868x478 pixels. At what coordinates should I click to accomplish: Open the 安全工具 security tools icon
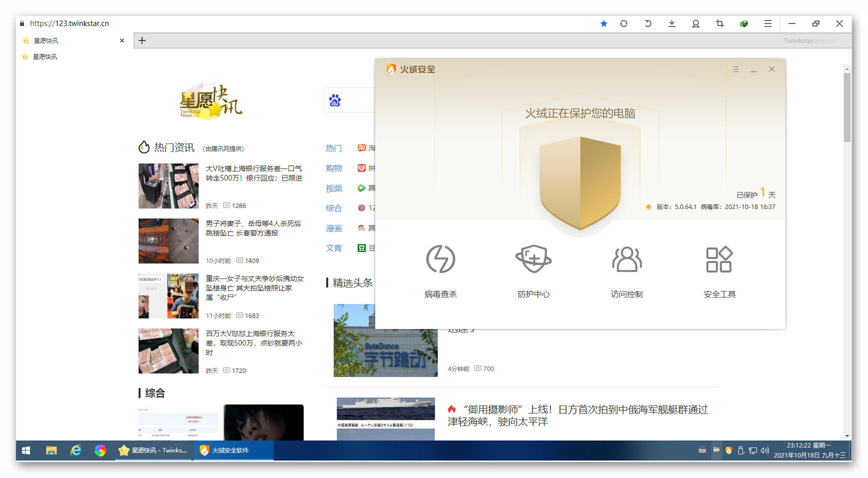coord(719,259)
